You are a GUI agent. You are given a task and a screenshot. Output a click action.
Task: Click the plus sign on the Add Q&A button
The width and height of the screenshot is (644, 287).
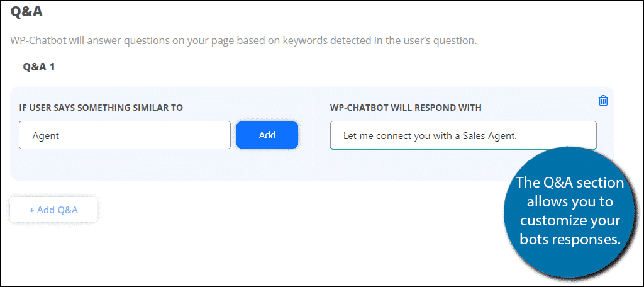31,210
